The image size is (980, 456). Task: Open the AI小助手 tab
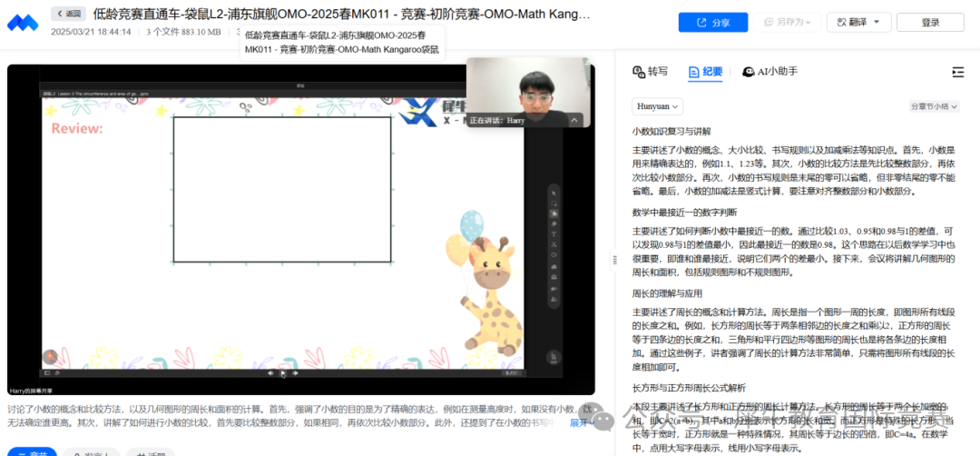(770, 72)
